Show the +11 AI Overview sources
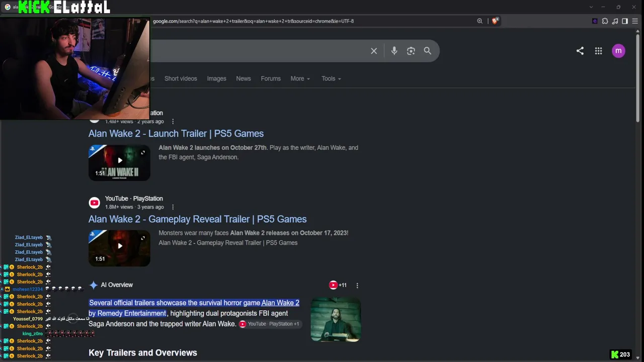 tap(338, 285)
